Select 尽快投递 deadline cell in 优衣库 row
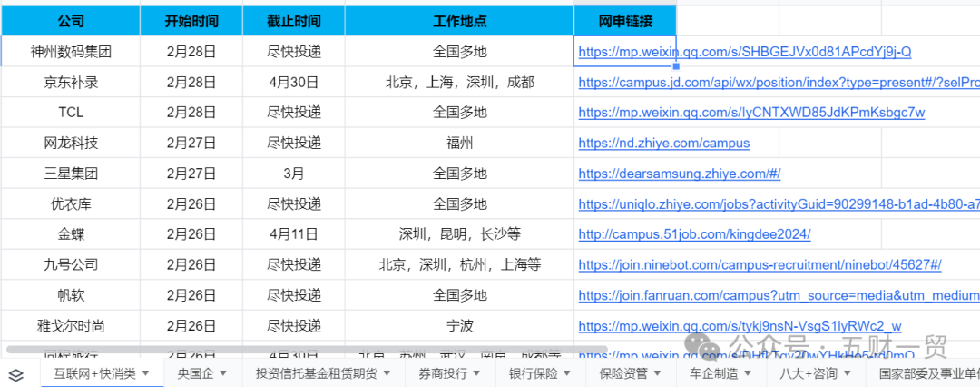The width and height of the screenshot is (980, 387). [294, 203]
